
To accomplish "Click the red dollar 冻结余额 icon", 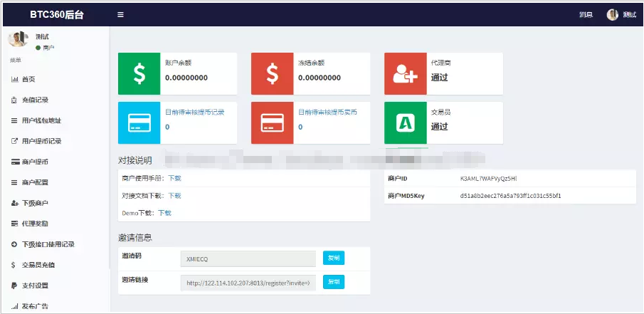I will click(x=273, y=73).
